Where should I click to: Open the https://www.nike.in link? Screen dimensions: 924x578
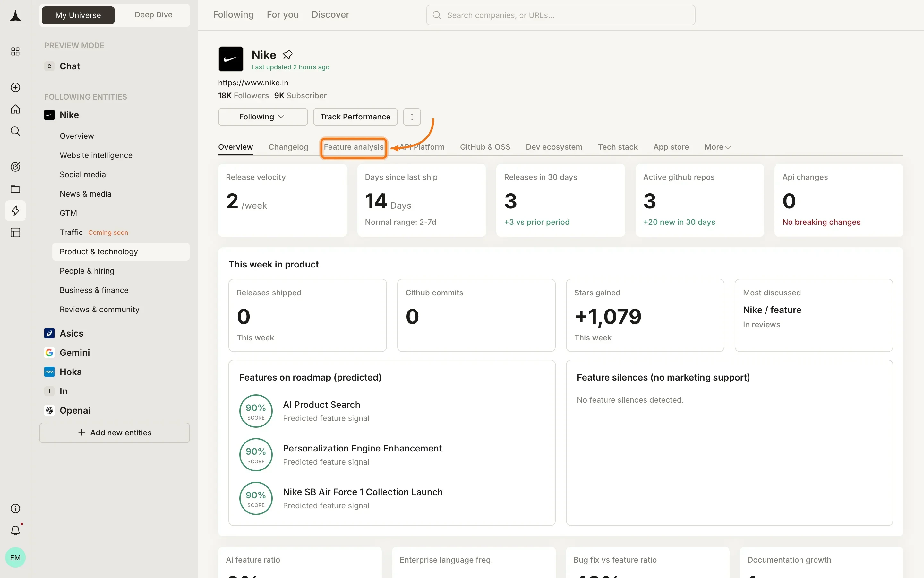coord(253,83)
